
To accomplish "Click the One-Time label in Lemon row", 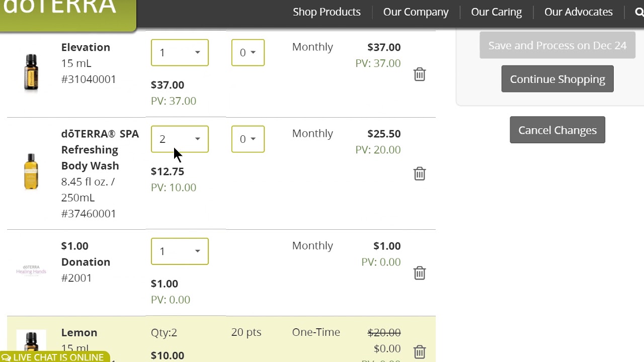I will coord(316,332).
